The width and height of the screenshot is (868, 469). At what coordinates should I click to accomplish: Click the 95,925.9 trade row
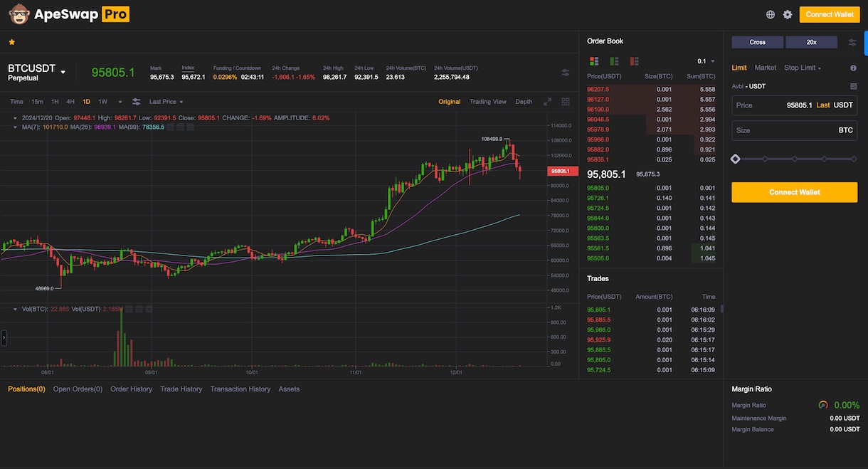tap(651, 340)
